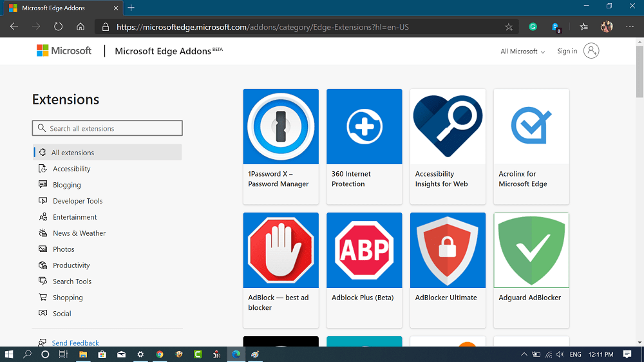
Task: Open Edge Settings and more menu
Action: (x=630, y=26)
